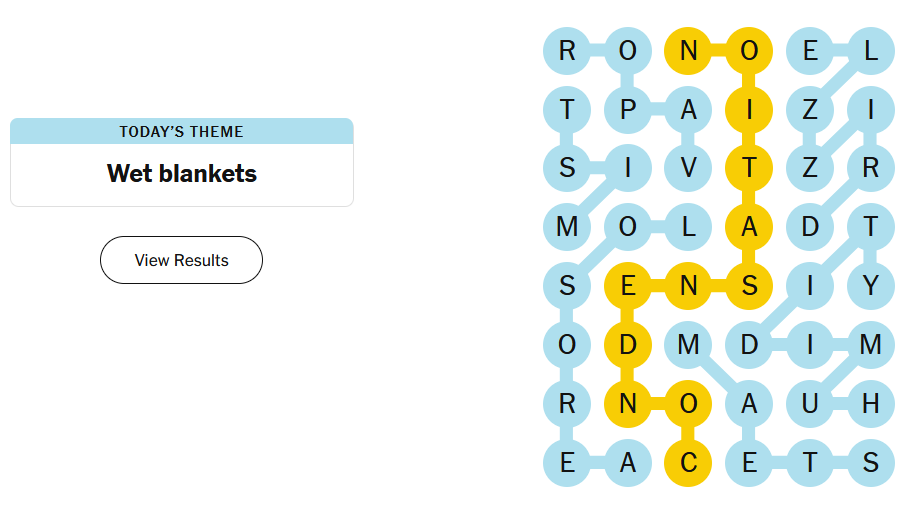Select the letter P tile
The image size is (908, 511).
tap(628, 109)
